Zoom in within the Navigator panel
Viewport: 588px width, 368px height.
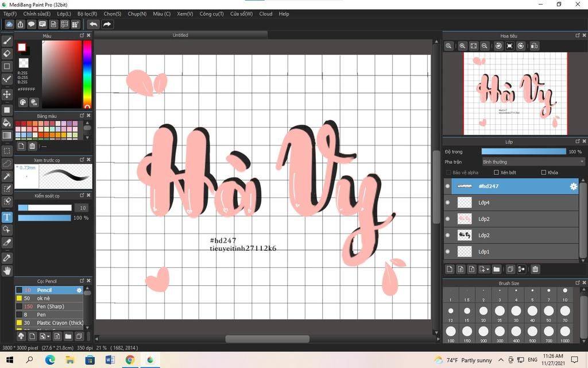(462, 46)
